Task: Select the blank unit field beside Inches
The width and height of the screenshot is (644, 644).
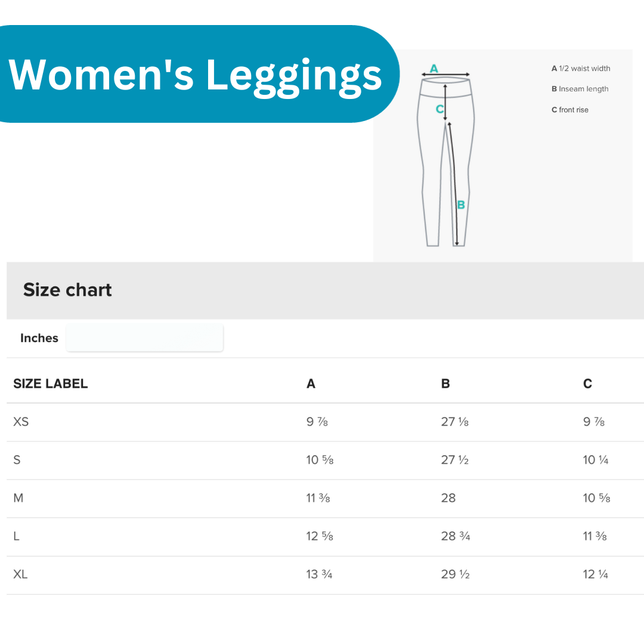Action: tap(144, 338)
